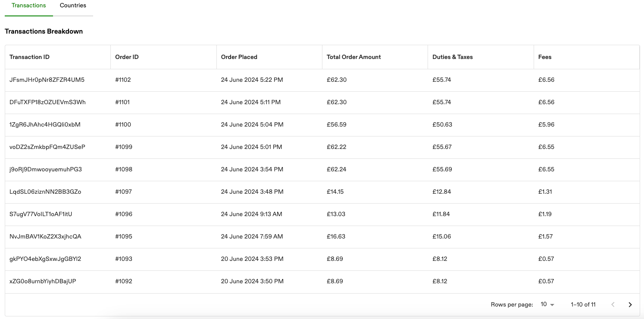Click order ID #1099
Screen dimensions: 644x319
(124, 147)
